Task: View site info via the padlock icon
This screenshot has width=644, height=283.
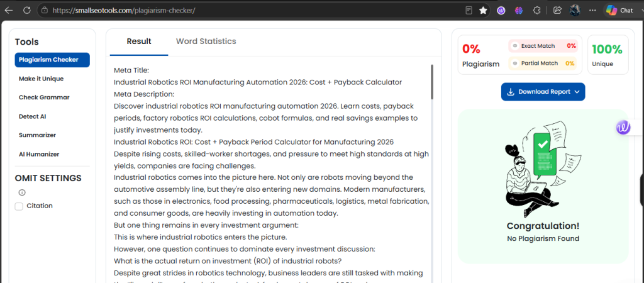Action: point(45,10)
